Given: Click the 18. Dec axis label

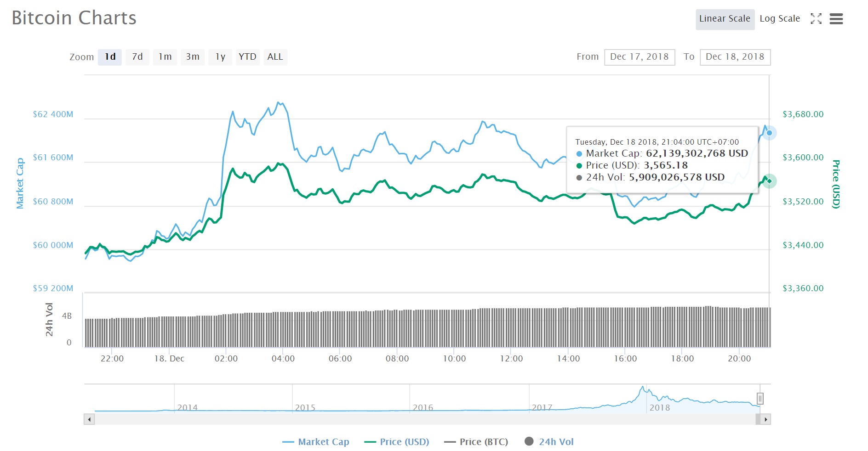Looking at the screenshot, I should click(169, 359).
